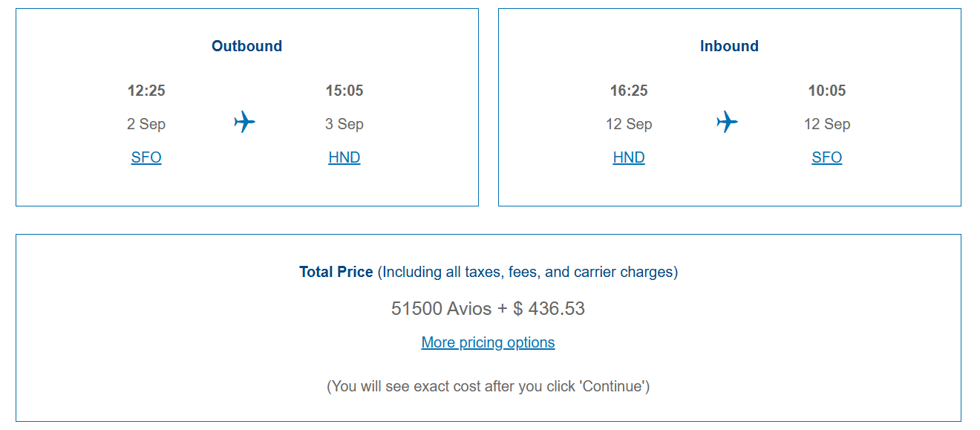Click the 12 Sep date above the inbound SFO link
This screenshot has width=980, height=430.
coord(827,124)
